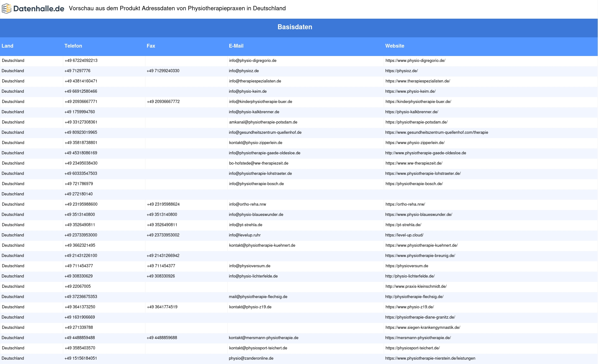Select email info@ortho-reha.nrw
The width and height of the screenshot is (598, 364).
pyautogui.click(x=248, y=204)
